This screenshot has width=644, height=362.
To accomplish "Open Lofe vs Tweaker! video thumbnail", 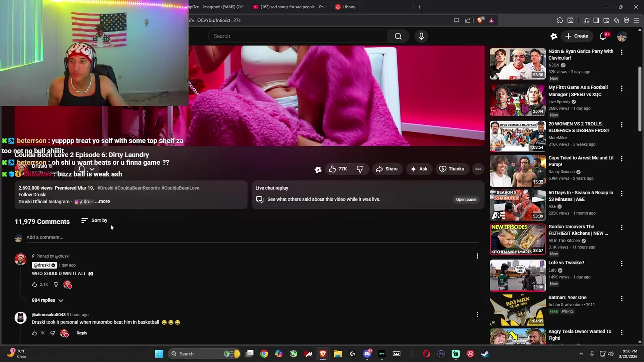I will (x=518, y=276).
